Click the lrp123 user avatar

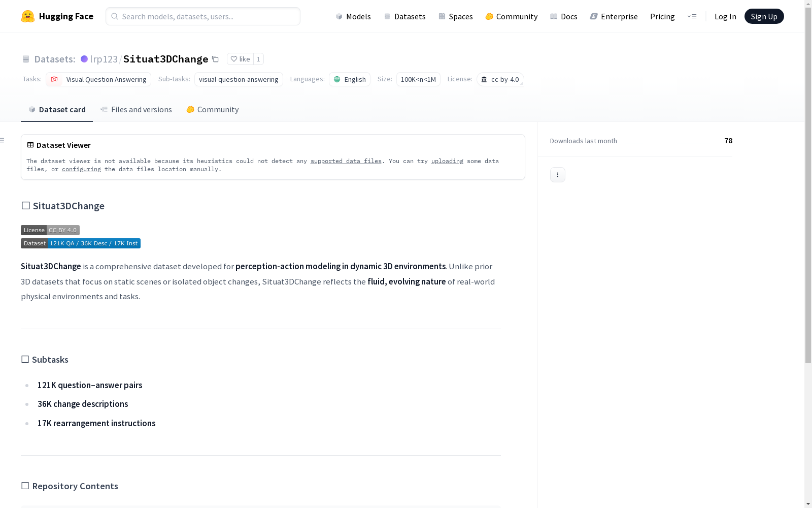tap(84, 59)
